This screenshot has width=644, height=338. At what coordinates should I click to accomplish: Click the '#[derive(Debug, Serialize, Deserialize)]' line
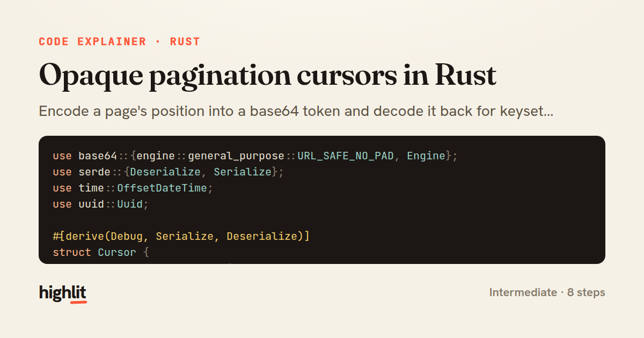(x=181, y=237)
